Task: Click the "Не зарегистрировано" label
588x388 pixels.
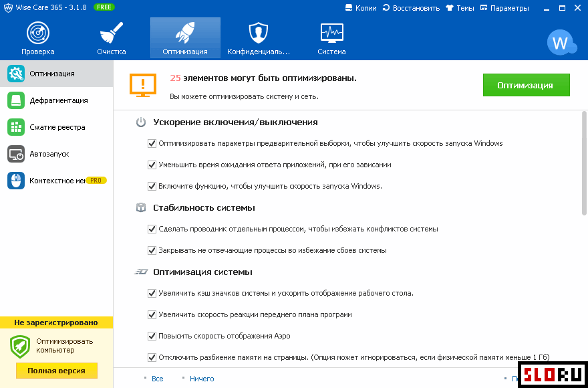Action: point(56,322)
